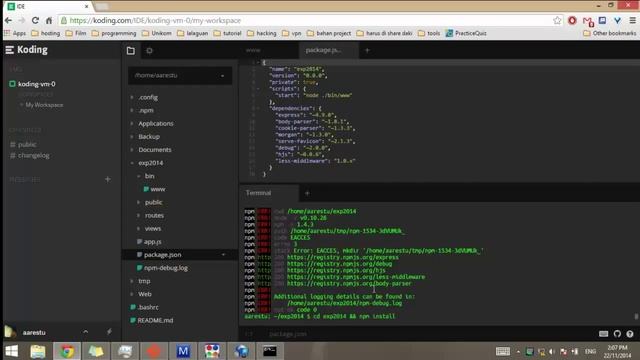Switch to Chrome in the taskbar

click(x=67, y=351)
